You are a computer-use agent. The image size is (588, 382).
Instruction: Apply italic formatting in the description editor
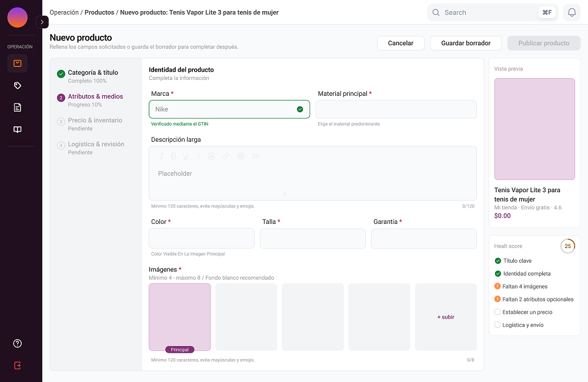click(161, 156)
